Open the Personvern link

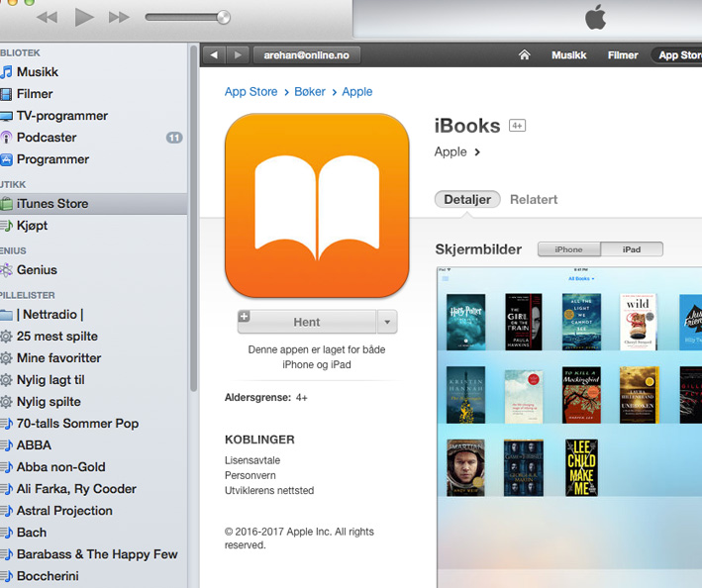point(251,475)
